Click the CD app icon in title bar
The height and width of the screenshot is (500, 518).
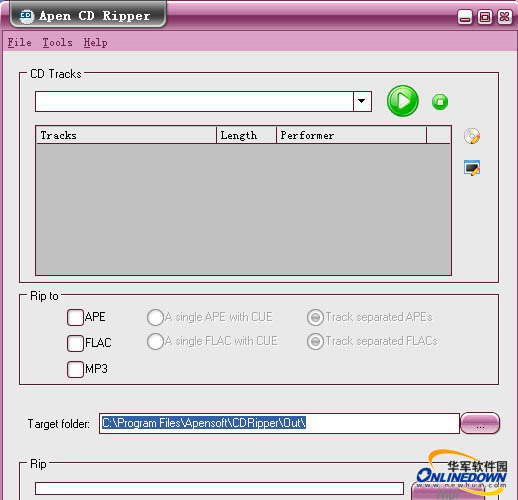pyautogui.click(x=26, y=16)
